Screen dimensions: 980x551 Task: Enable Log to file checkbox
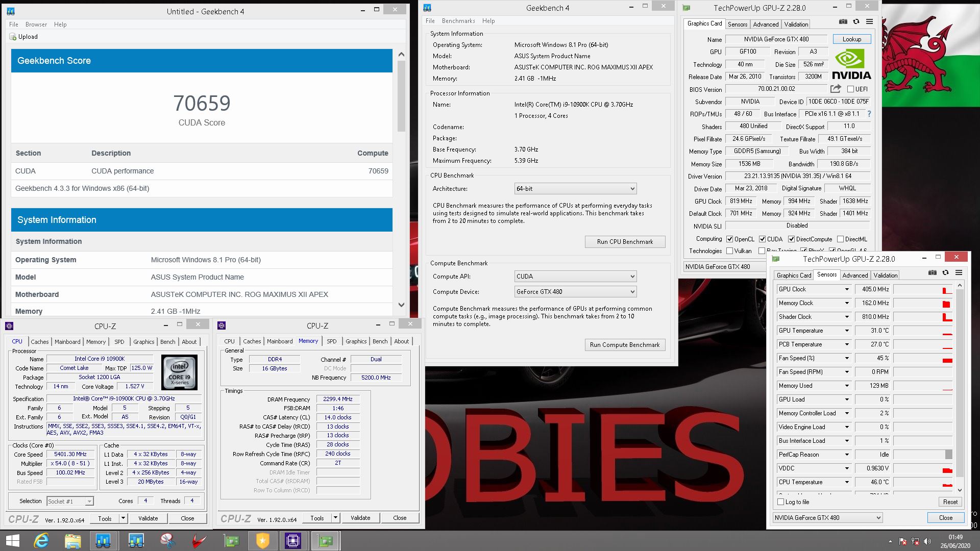(x=780, y=502)
